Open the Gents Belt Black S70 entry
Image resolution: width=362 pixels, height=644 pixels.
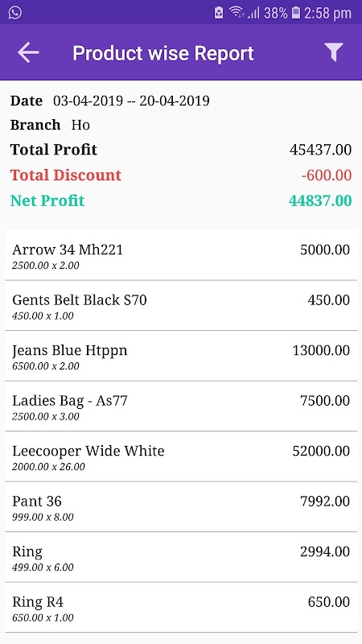pyautogui.click(x=181, y=306)
